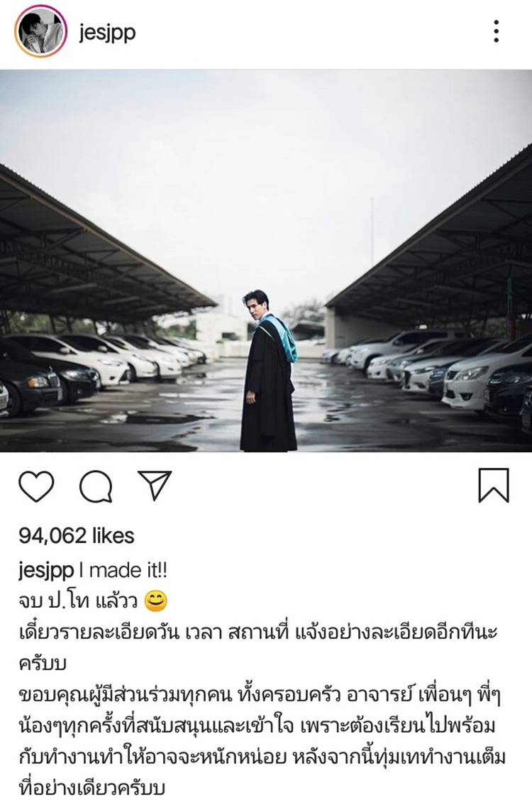
Task: Select the caption line starting with 'ขอบคุณ'
Action: 259,695
